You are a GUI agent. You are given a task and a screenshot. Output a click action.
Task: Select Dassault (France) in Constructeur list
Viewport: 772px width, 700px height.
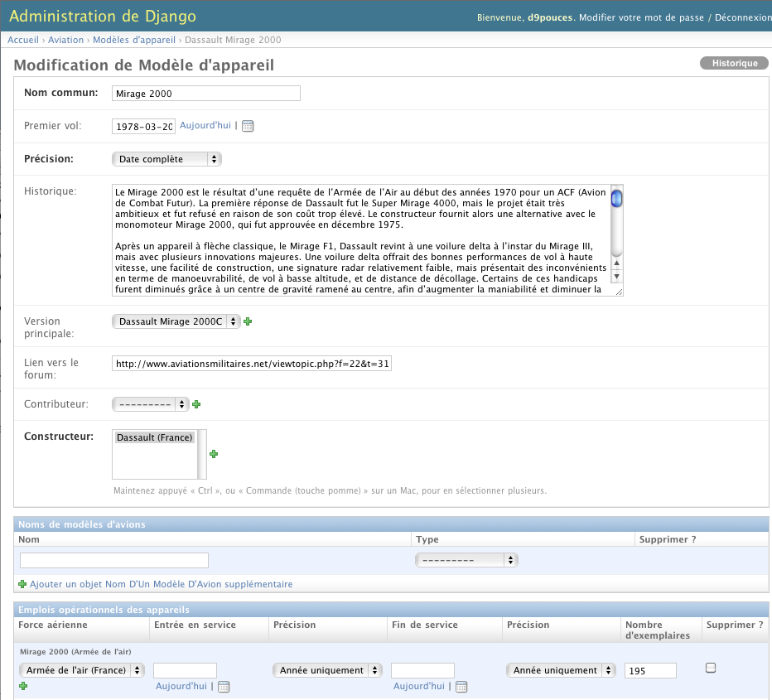pyautogui.click(x=155, y=437)
